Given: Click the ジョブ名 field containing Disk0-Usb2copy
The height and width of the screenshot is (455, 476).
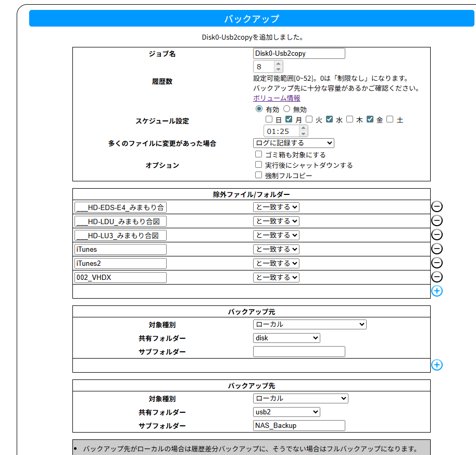Looking at the screenshot, I should point(299,53).
